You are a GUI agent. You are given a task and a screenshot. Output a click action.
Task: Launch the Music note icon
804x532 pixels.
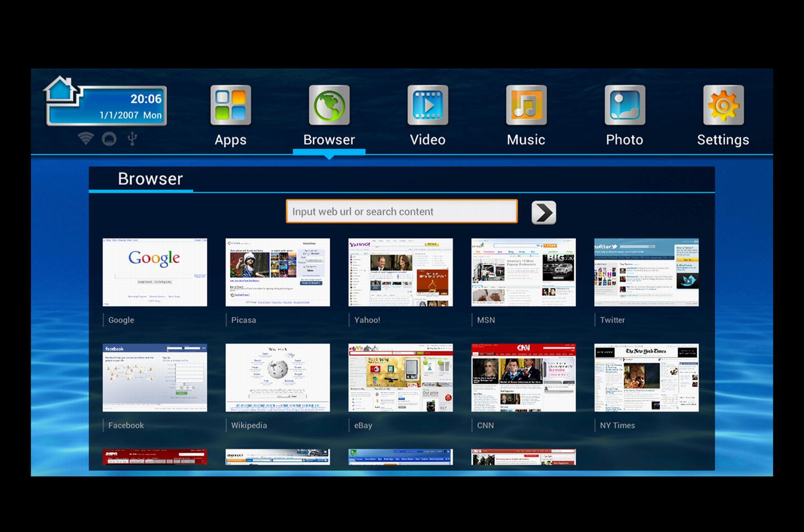(x=526, y=105)
